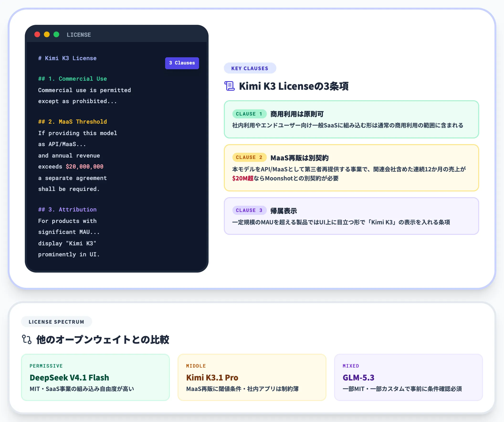The image size is (504, 422).
Task: Click the red window dot in LICENSE panel
Action: click(37, 35)
